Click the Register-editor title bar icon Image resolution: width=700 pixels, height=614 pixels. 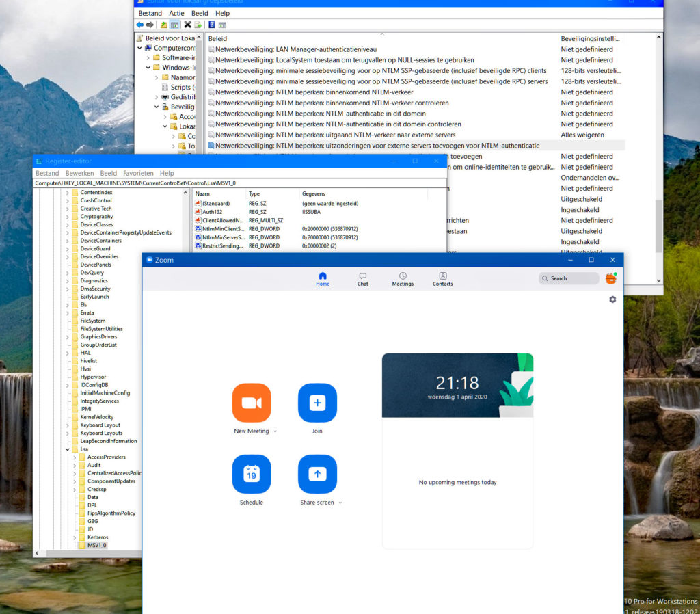(x=39, y=161)
